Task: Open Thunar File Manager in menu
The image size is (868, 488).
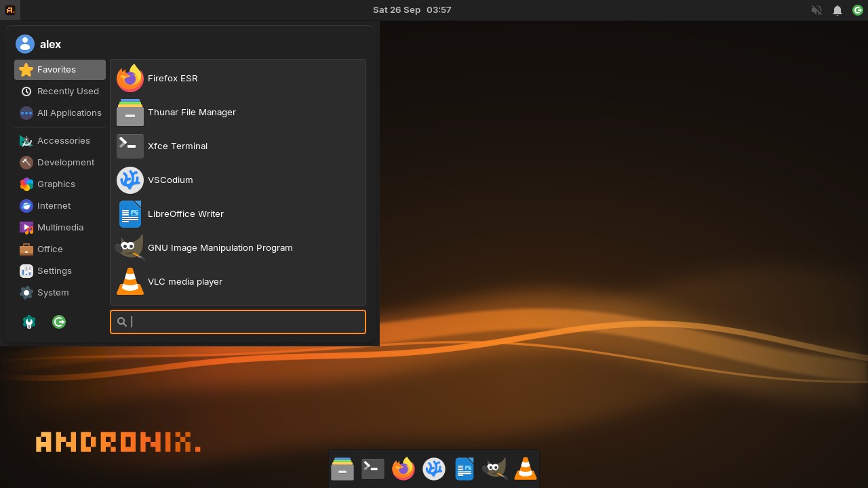Action: (x=237, y=112)
